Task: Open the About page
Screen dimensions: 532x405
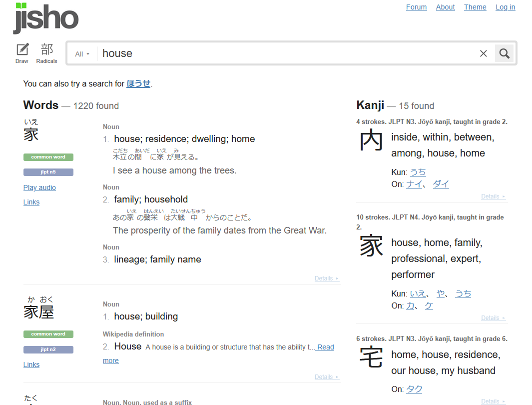Action: [x=445, y=7]
